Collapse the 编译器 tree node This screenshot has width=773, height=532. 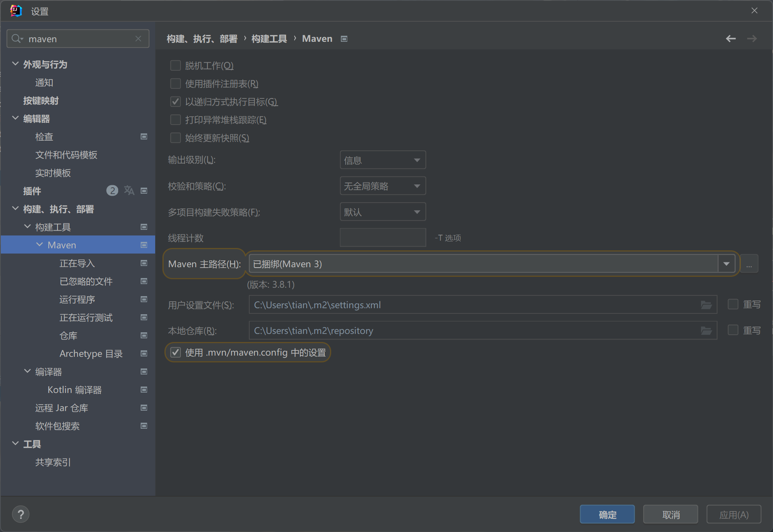pos(27,371)
